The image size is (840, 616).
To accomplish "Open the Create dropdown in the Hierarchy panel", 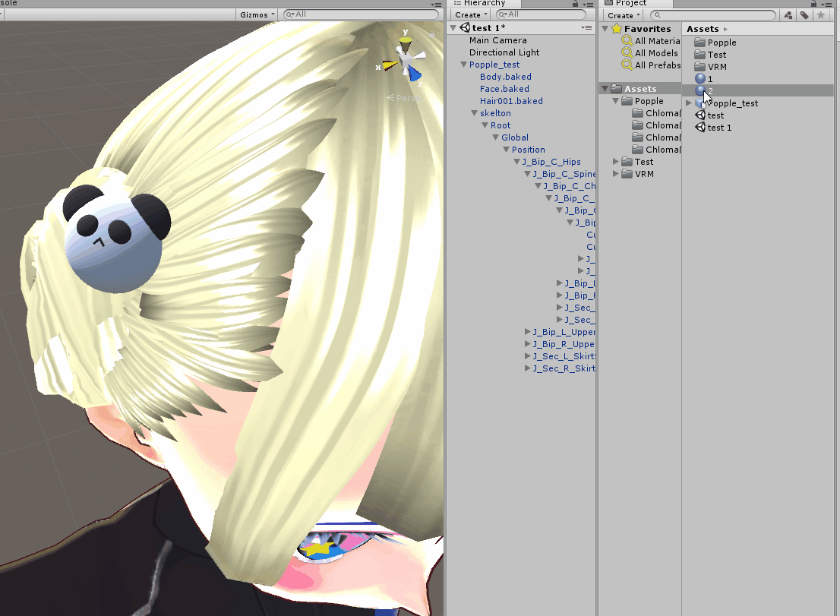I will (470, 14).
